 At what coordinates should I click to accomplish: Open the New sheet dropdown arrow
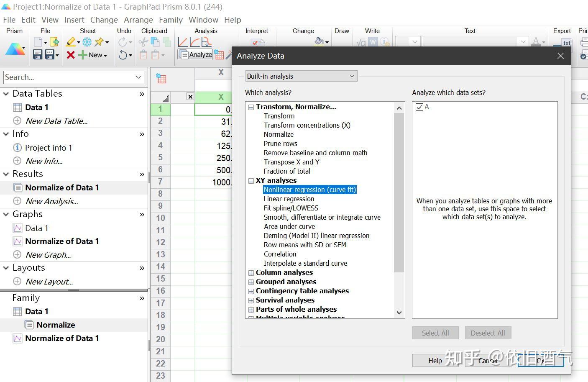(x=105, y=55)
